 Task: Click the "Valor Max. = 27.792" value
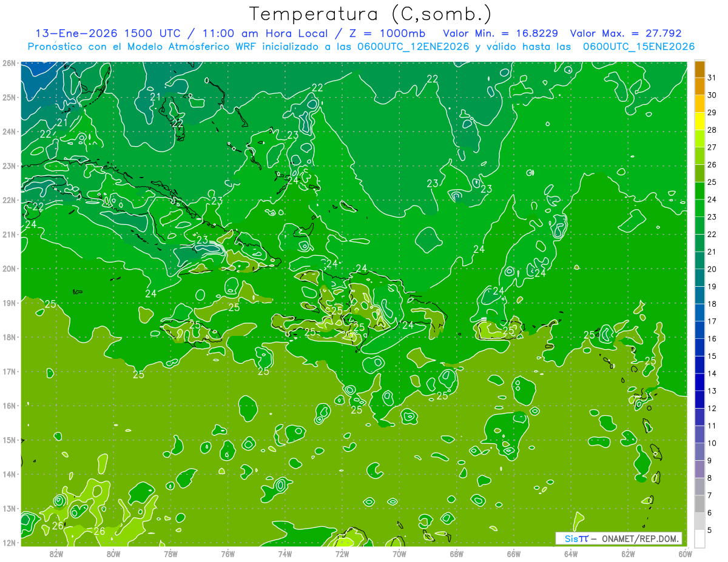tap(625, 33)
